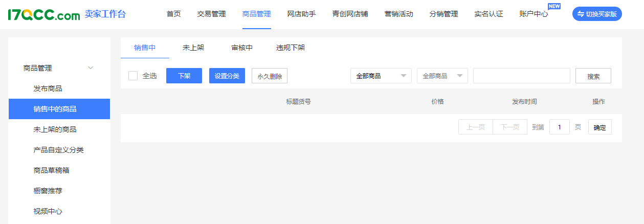Click the 搜索 button

tap(593, 76)
